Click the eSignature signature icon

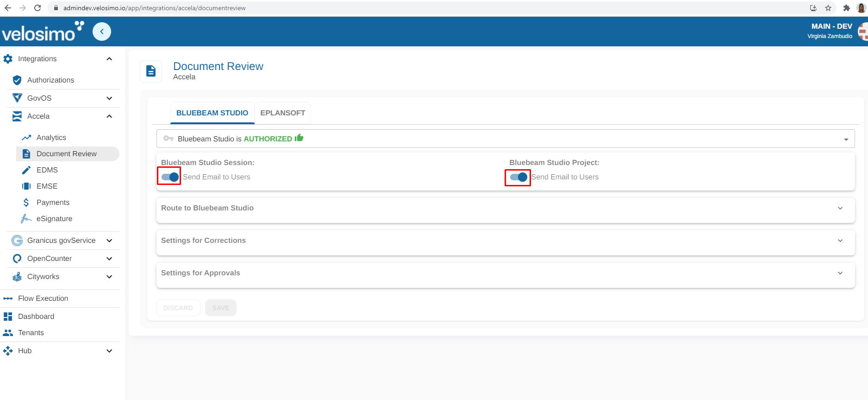point(26,219)
